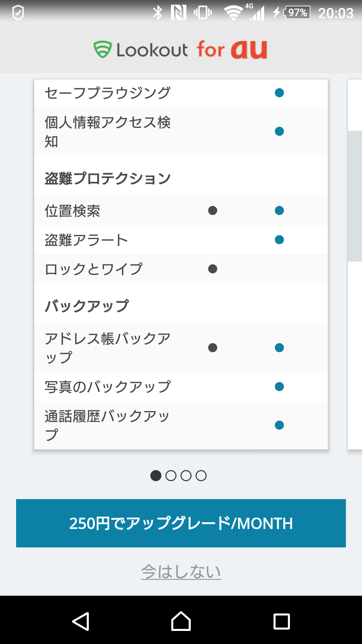
Task: Tap the 今はしない link
Action: [181, 572]
